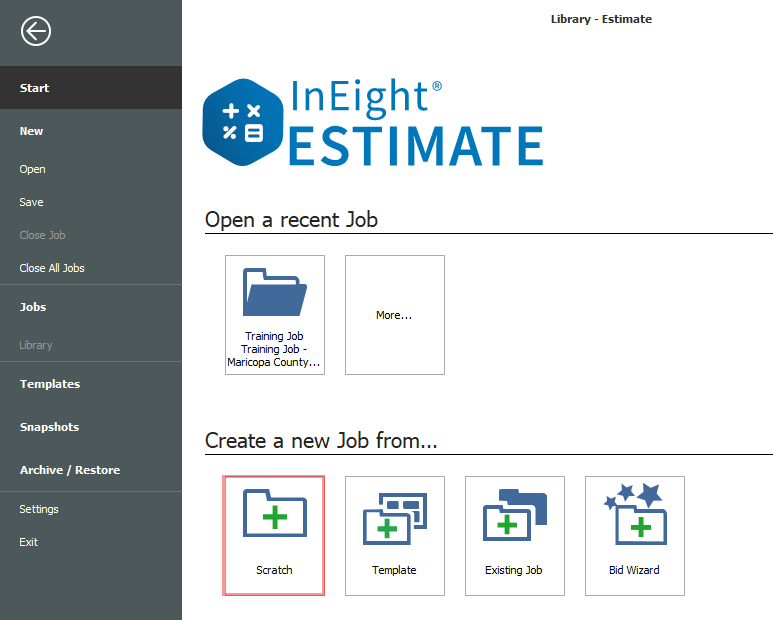This screenshot has width=773, height=620.
Task: Click the InEight Estimate logo
Action: 373,123
